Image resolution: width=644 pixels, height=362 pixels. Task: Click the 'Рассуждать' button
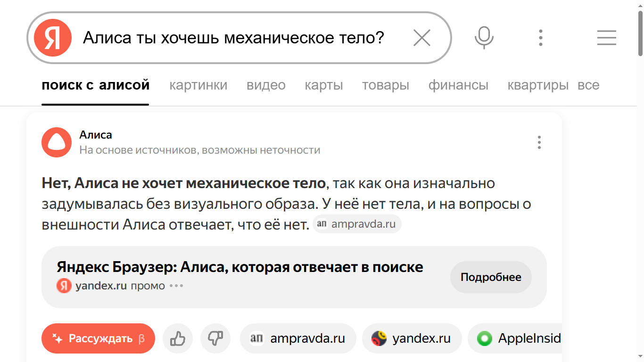98,338
